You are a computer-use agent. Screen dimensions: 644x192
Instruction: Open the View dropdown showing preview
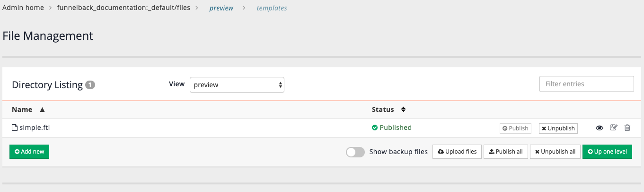237,85
